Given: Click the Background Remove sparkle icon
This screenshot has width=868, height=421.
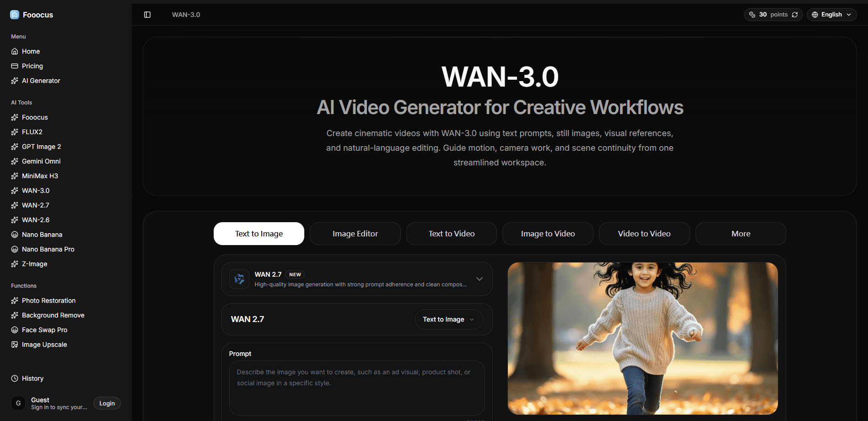Looking at the screenshot, I should point(15,315).
